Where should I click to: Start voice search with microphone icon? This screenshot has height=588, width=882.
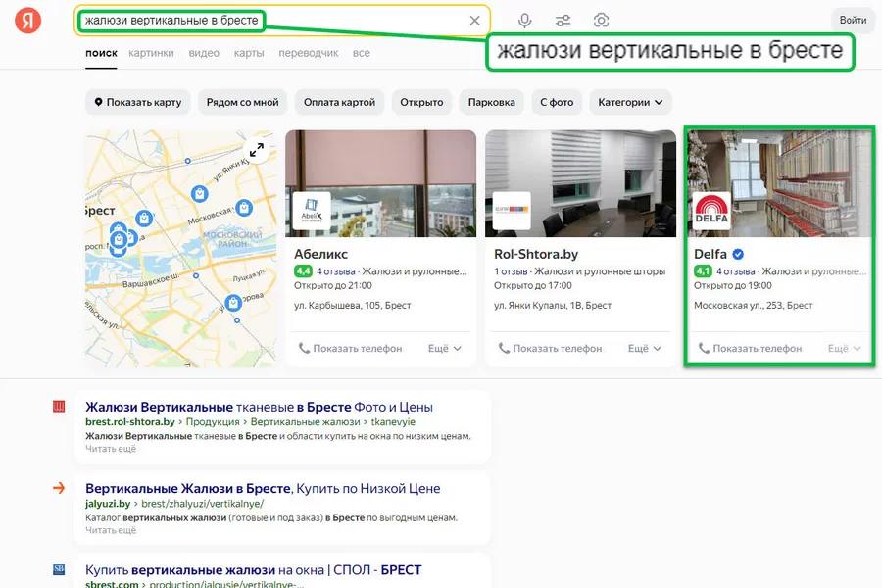[525, 21]
